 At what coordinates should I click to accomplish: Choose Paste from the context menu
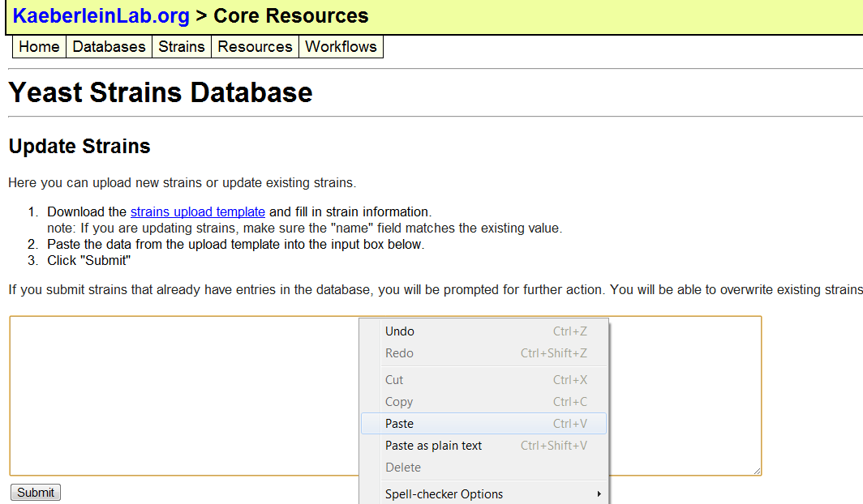(399, 424)
